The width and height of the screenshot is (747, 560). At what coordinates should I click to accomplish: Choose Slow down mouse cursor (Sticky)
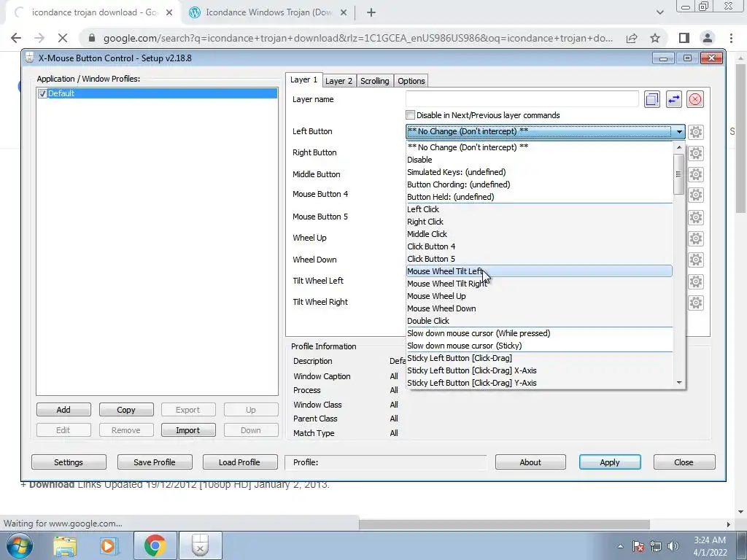539,346
